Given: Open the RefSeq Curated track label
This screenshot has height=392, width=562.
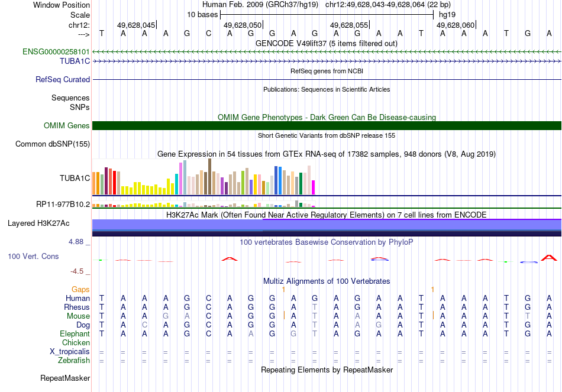Looking at the screenshot, I should coord(63,80).
